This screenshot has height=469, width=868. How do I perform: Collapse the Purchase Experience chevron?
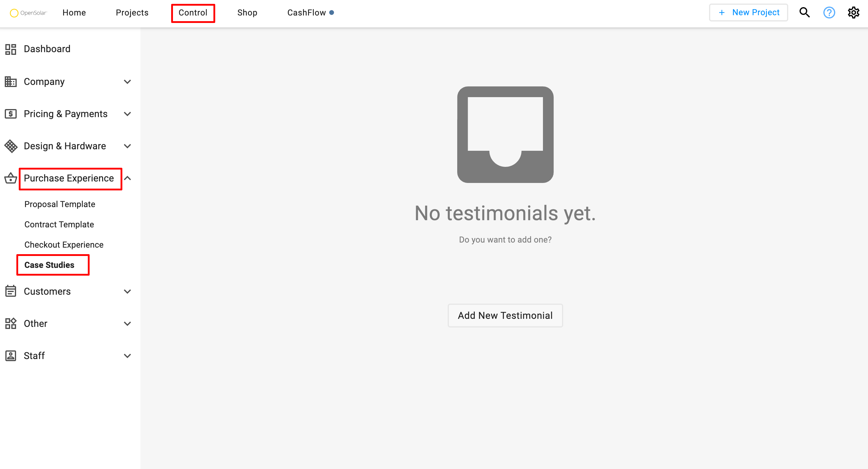pos(127,178)
